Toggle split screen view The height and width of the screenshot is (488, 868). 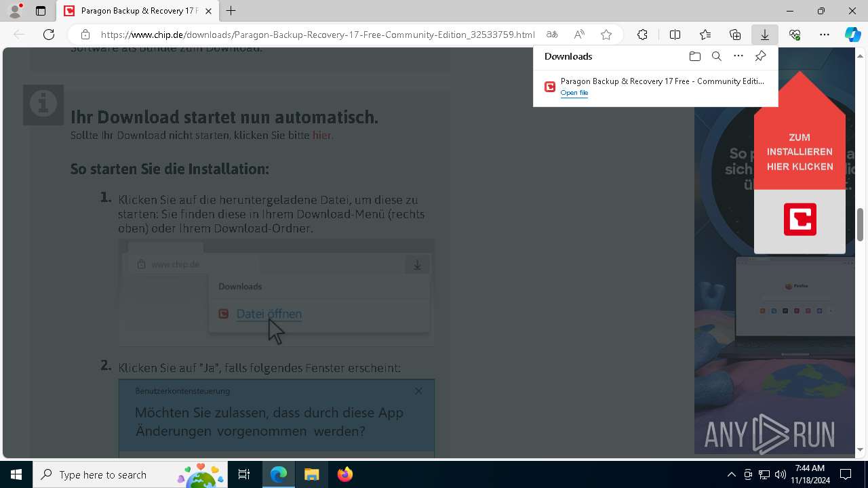[x=675, y=35]
